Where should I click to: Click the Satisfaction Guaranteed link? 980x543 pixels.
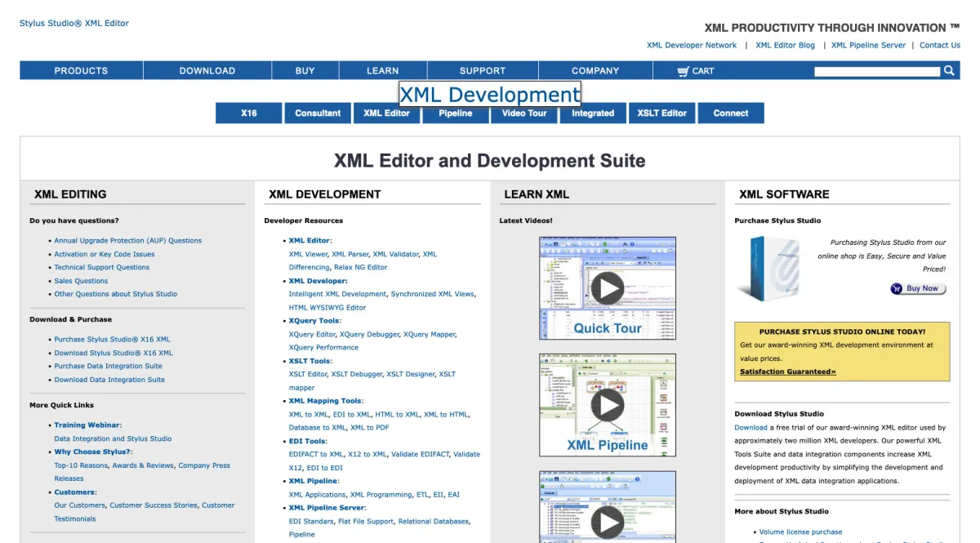click(x=787, y=372)
